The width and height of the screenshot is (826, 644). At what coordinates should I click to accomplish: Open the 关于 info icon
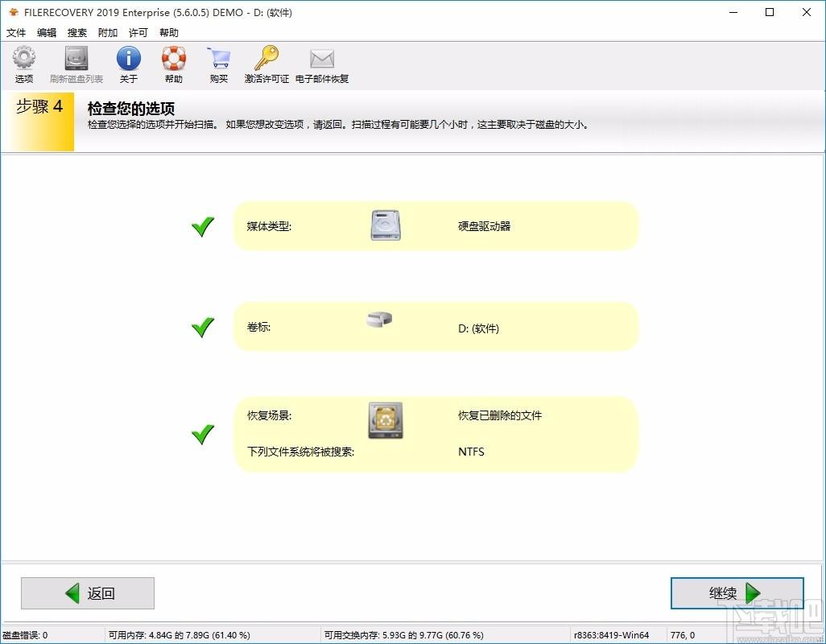(129, 58)
